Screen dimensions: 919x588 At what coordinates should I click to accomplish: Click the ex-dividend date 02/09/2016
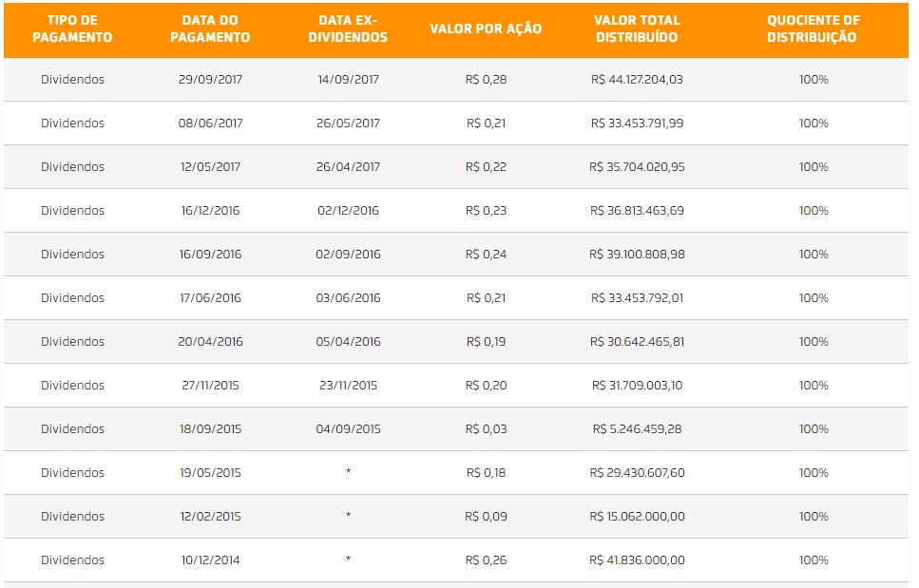(348, 255)
